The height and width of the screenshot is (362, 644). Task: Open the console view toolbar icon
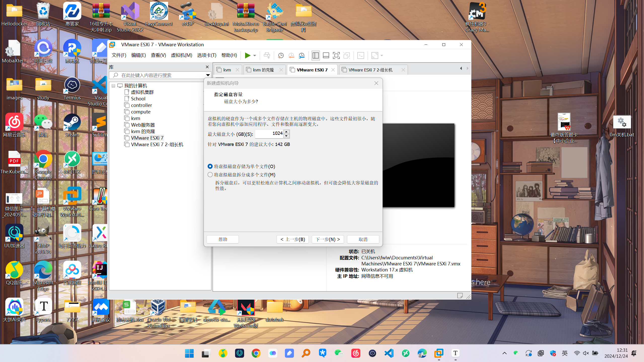(x=361, y=55)
